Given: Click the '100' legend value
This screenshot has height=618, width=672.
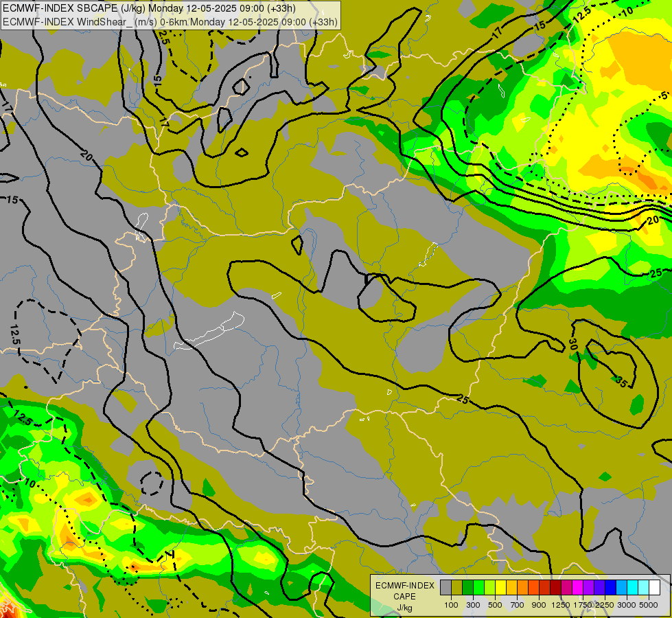Looking at the screenshot, I should coord(451,605).
